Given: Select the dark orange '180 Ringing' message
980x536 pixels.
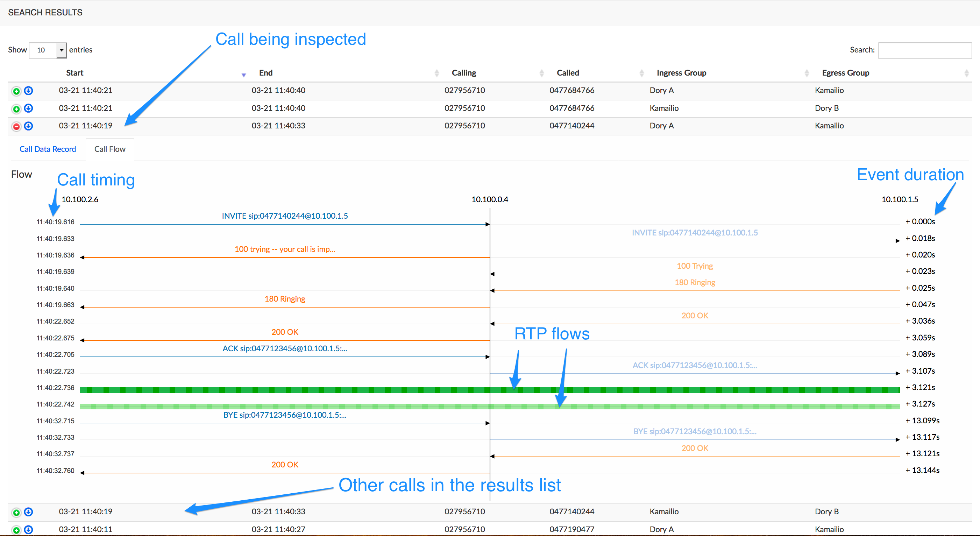Looking at the screenshot, I should tap(285, 299).
